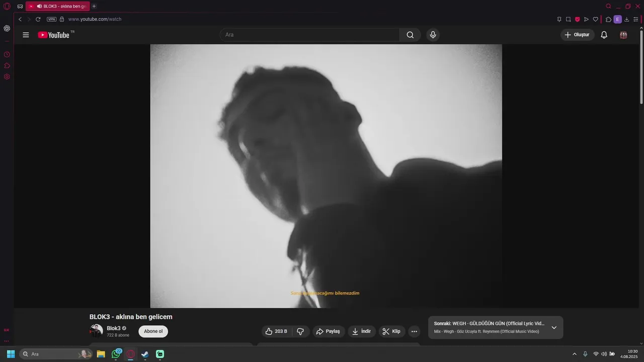Screen dimensions: 644x362
Task: Open the YouTube account avatar menu
Action: (x=623, y=35)
